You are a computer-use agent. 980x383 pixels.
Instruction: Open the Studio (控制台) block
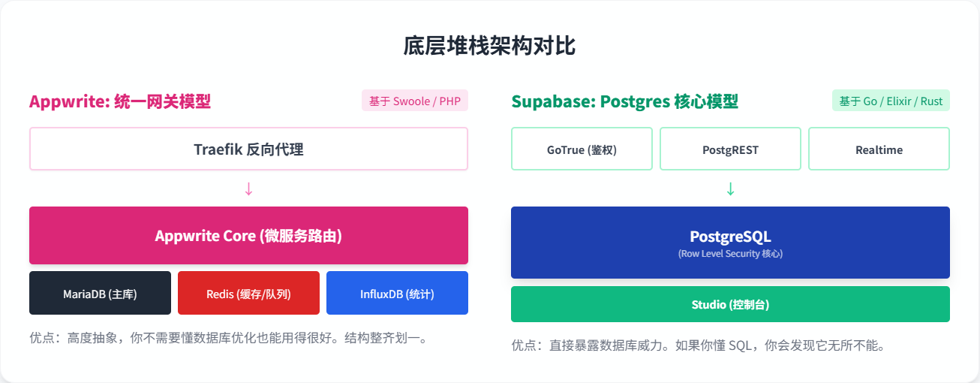[x=730, y=304]
